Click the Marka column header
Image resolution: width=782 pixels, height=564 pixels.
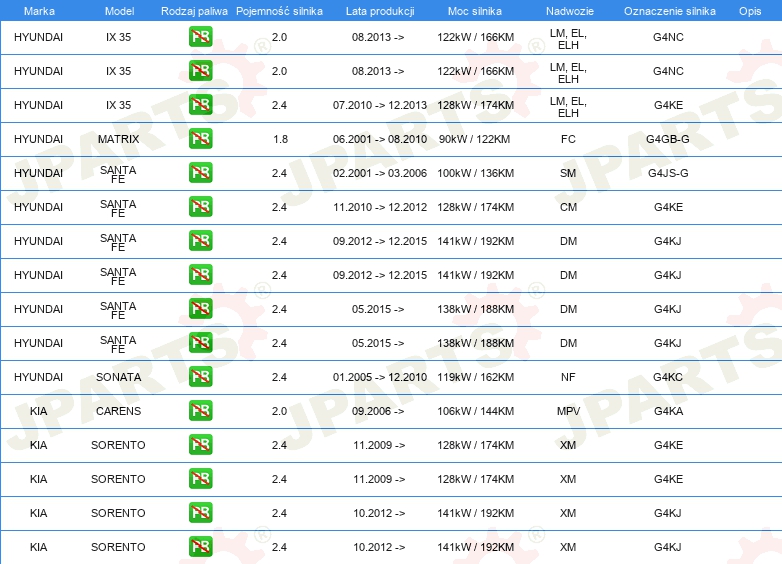[39, 11]
